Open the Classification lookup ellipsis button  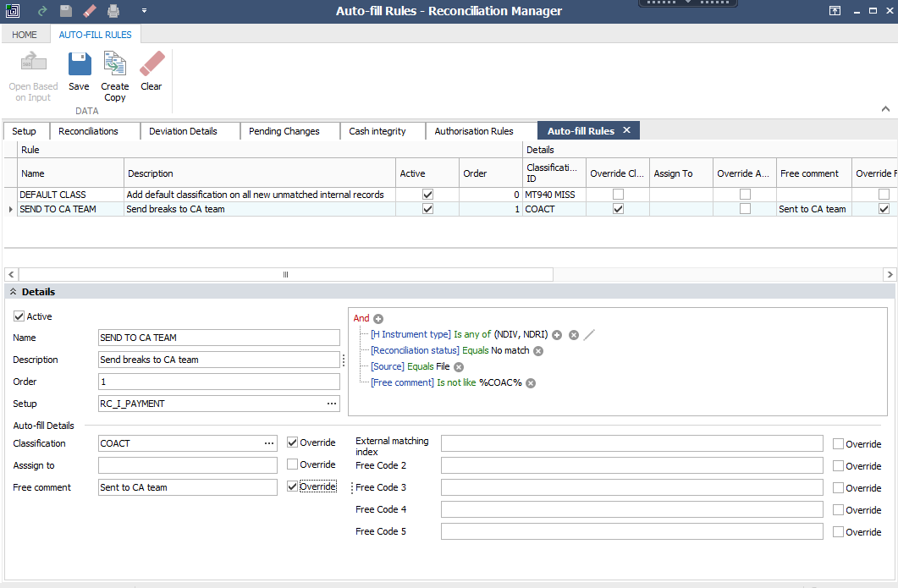269,443
